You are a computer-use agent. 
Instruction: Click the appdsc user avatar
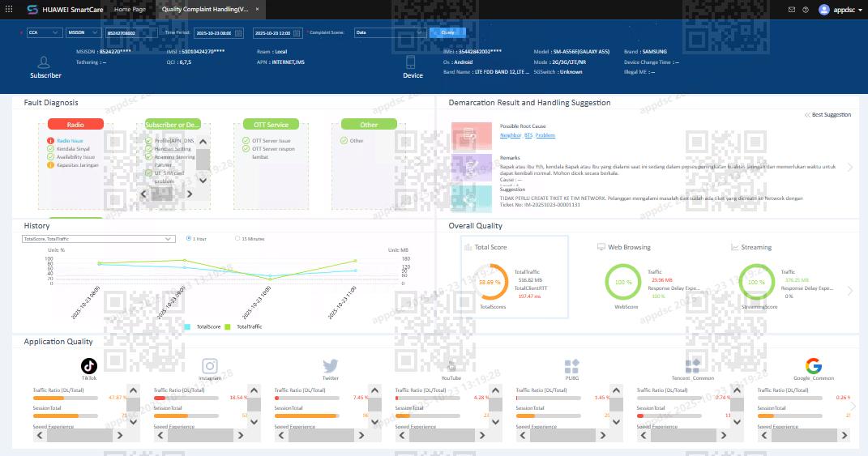pos(823,10)
